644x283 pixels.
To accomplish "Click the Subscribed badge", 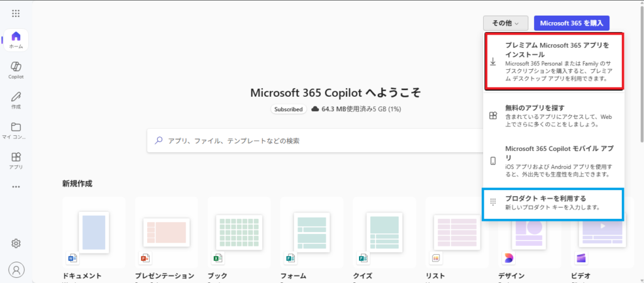I will [x=289, y=109].
